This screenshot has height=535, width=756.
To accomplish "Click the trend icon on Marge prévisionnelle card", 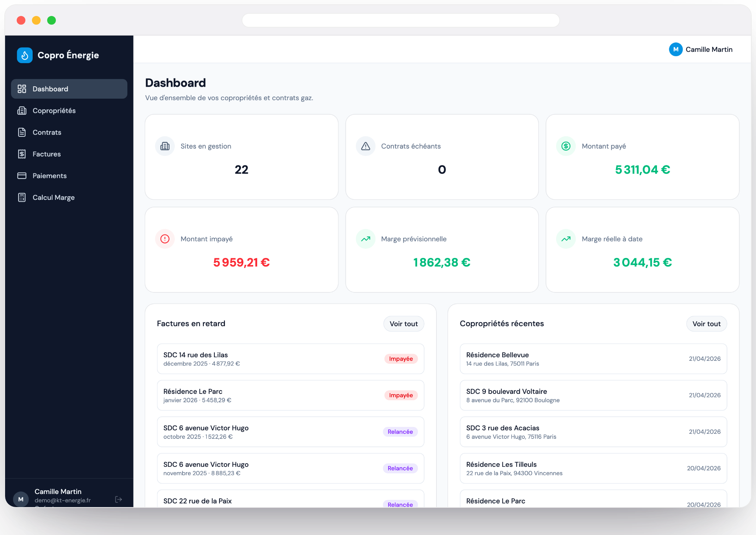I will coord(366,239).
